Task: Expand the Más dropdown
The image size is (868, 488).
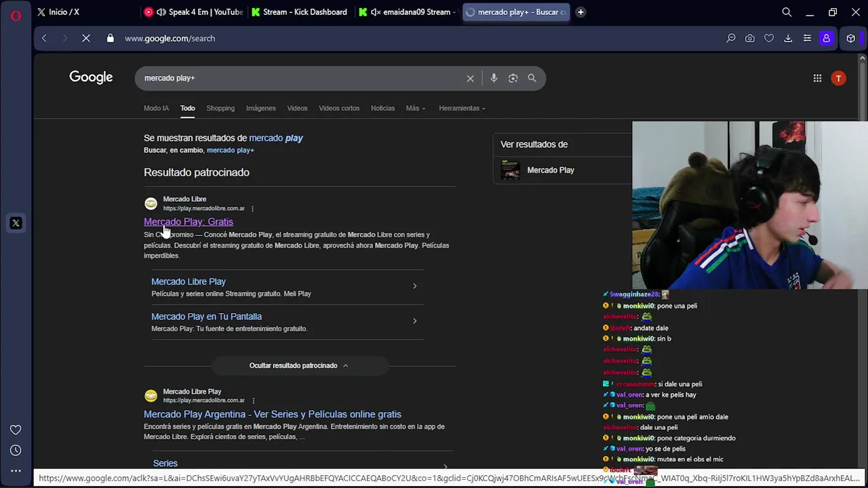Action: pos(416,108)
